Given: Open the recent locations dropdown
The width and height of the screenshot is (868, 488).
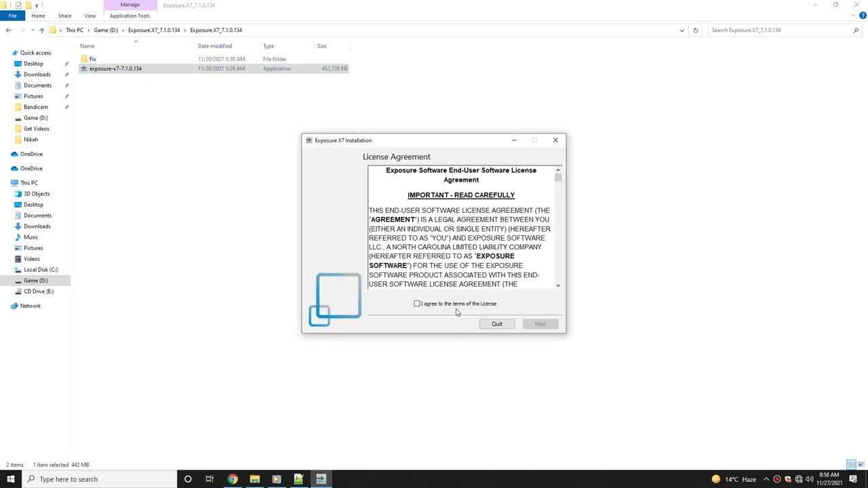Looking at the screenshot, I should pos(33,30).
